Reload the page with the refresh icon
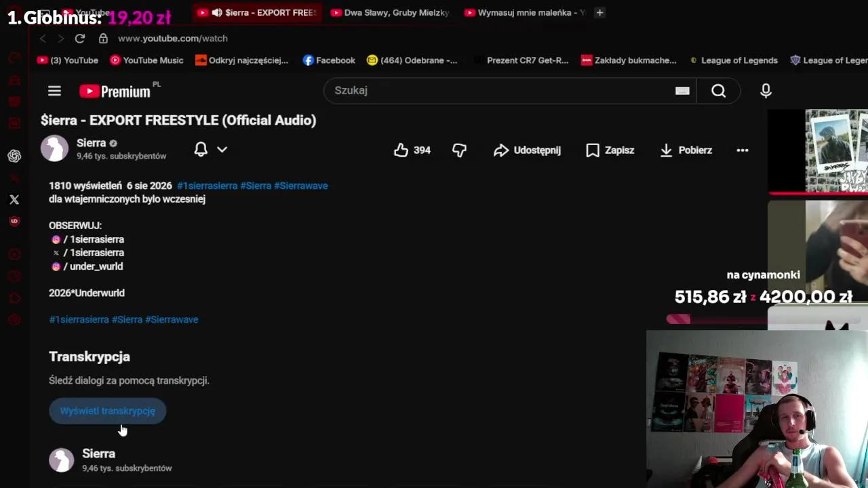The image size is (868, 488). click(80, 39)
